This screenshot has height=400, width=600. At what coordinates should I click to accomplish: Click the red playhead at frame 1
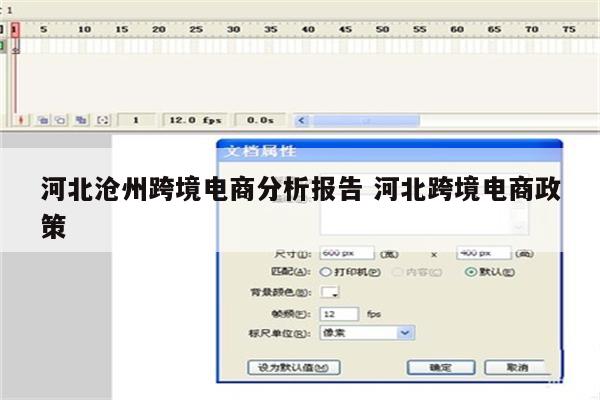click(x=15, y=29)
